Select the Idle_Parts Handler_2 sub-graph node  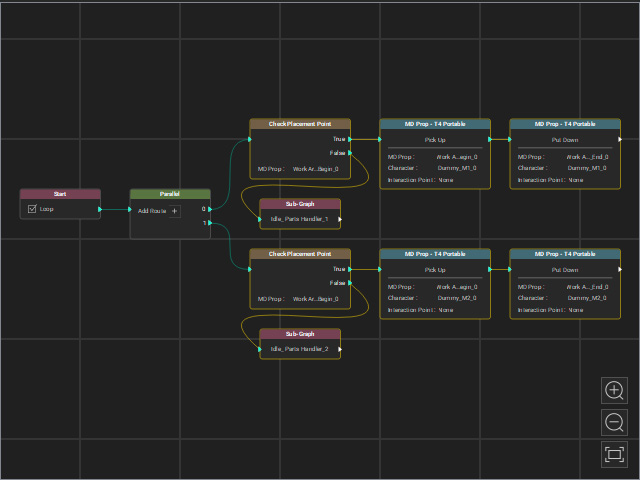point(300,344)
